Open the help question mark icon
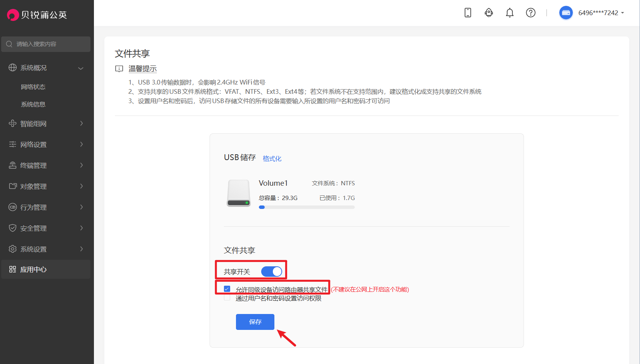The image size is (640, 364). click(x=531, y=13)
